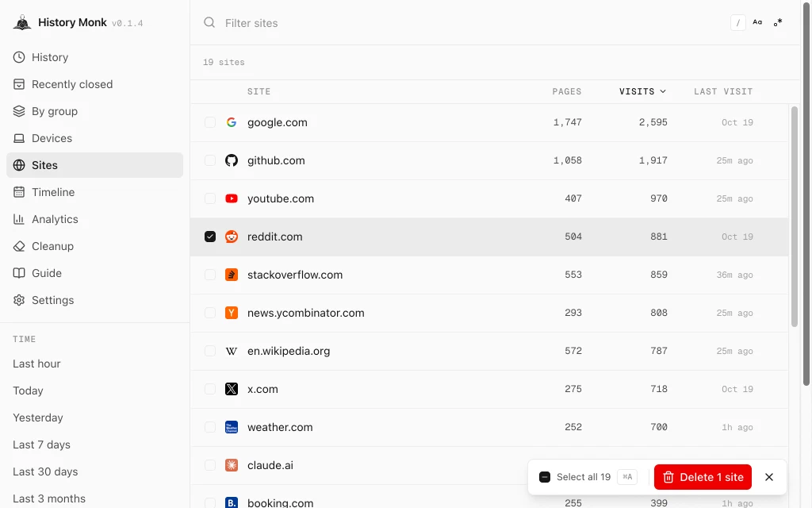Check the en.wikipedia.org row checkbox
This screenshot has width=812, height=508.
pos(209,351)
